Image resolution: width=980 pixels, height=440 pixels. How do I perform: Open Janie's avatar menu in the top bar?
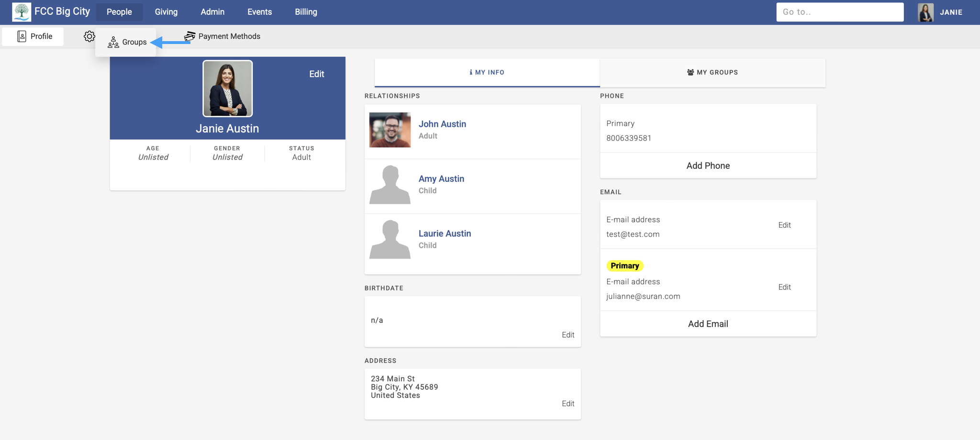click(x=926, y=12)
